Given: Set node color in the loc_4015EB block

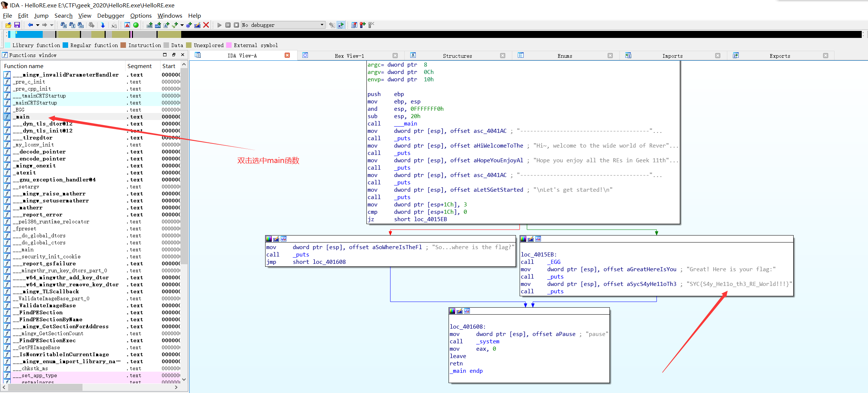Looking at the screenshot, I should [523, 239].
